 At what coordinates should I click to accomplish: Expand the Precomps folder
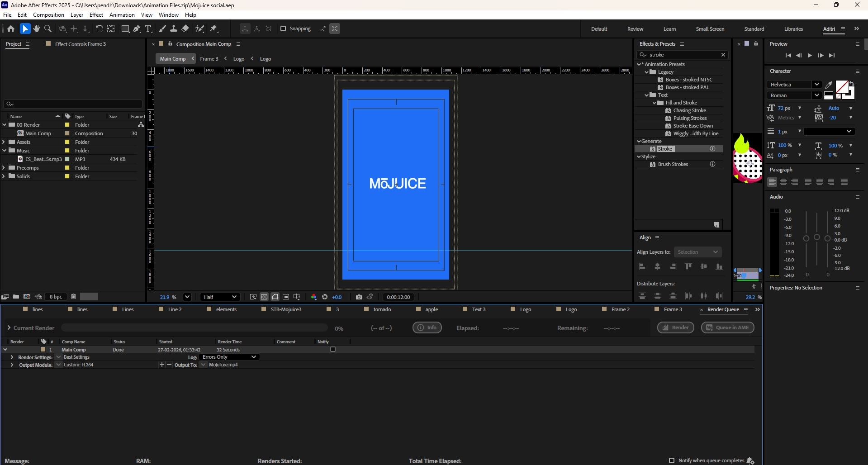coord(4,167)
